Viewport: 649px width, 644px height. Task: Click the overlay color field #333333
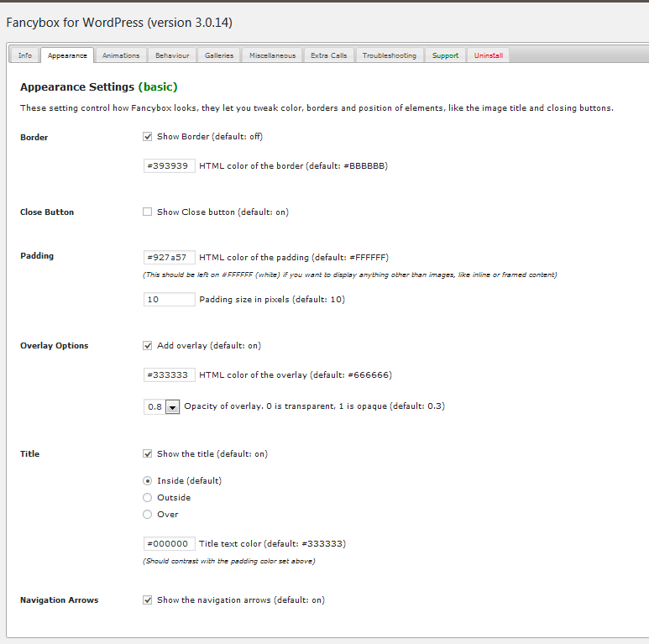(x=170, y=375)
